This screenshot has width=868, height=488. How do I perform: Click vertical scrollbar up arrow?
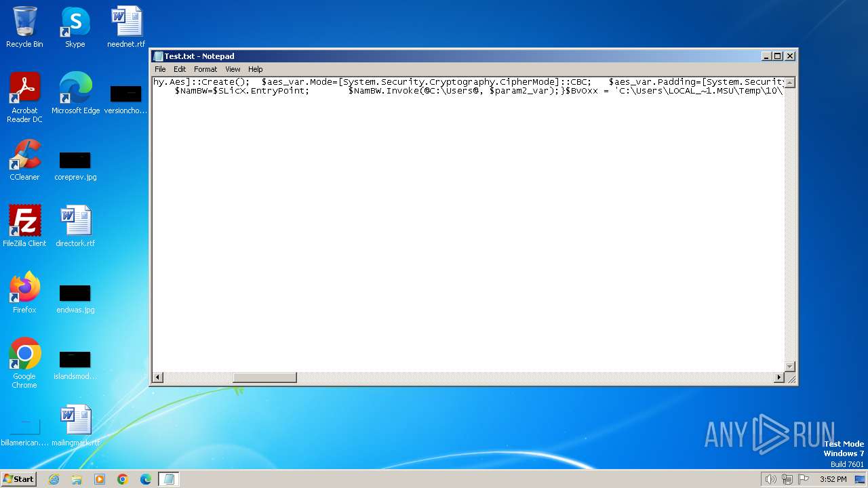pyautogui.click(x=790, y=83)
